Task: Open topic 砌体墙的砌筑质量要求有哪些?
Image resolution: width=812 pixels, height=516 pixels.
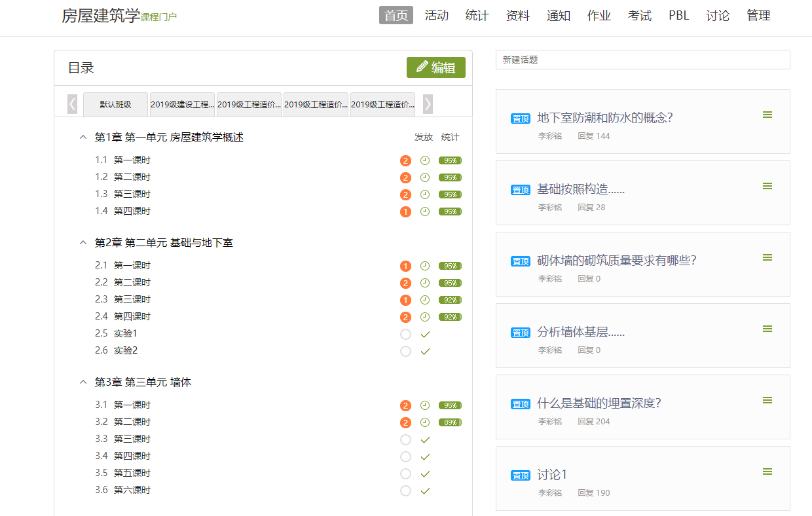Action: (616, 260)
